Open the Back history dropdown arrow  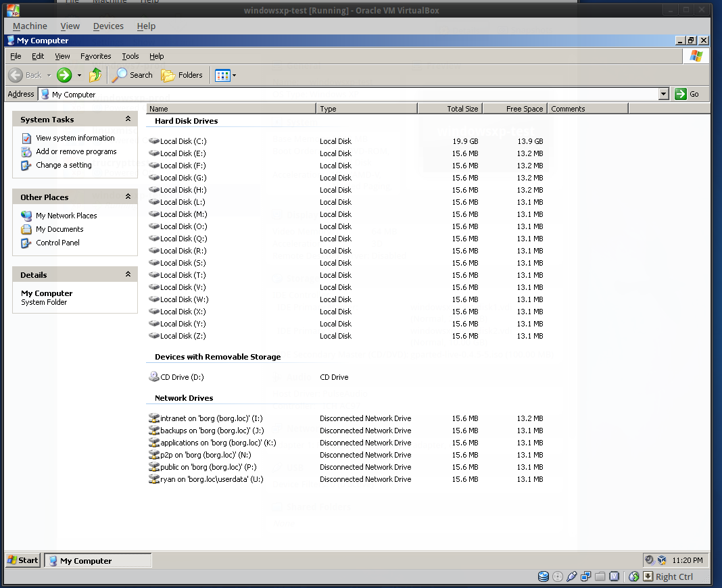point(49,75)
